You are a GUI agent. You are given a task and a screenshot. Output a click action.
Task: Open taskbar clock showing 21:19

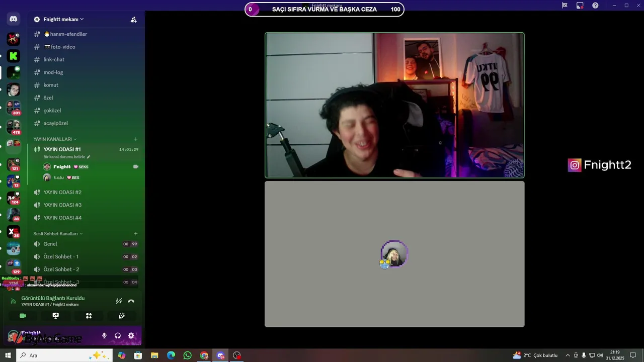pyautogui.click(x=615, y=355)
